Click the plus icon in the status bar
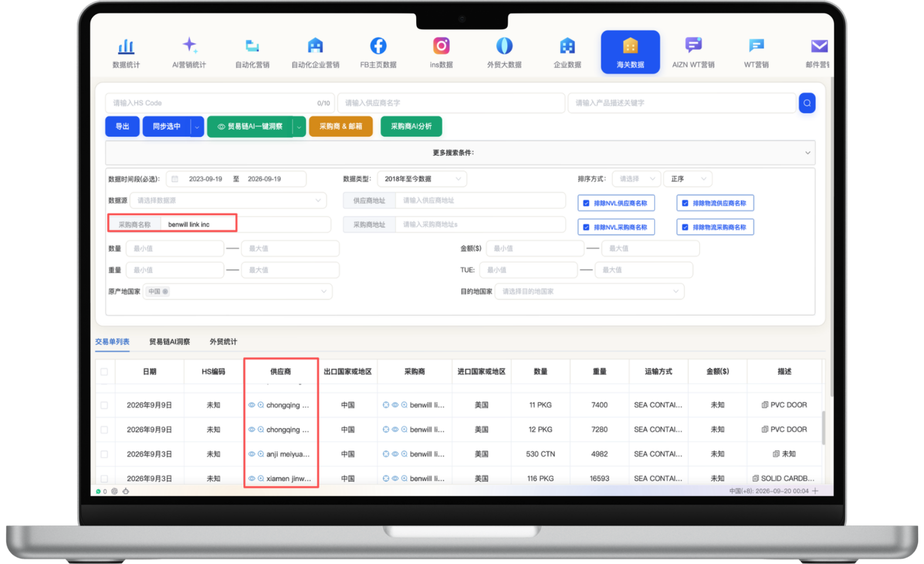This screenshot has height=564, width=924. pyautogui.click(x=815, y=491)
